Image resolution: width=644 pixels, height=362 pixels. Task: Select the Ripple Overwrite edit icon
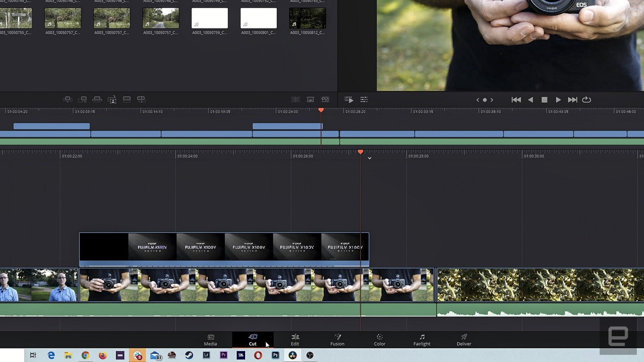(x=97, y=99)
